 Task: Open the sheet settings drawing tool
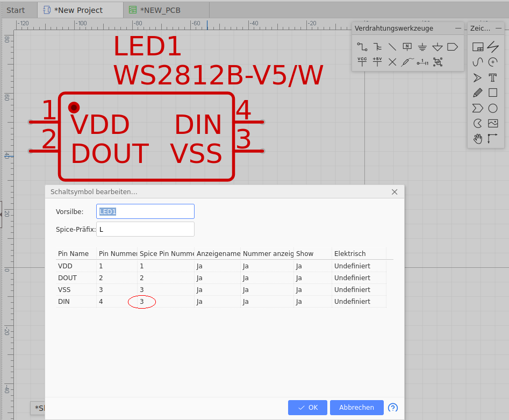[x=477, y=47]
